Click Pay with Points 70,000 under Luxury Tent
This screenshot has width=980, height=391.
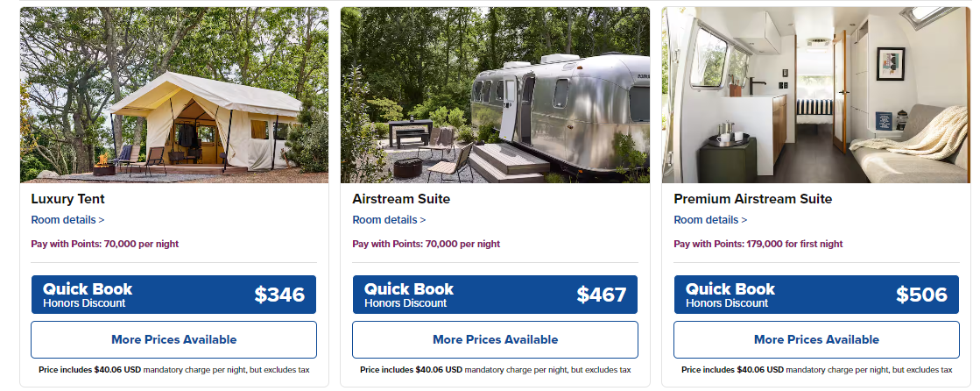[105, 244]
